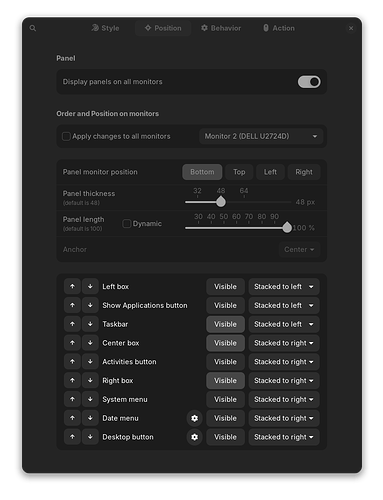Move Desktop button down
The image size is (383, 500).
pyautogui.click(x=90, y=437)
